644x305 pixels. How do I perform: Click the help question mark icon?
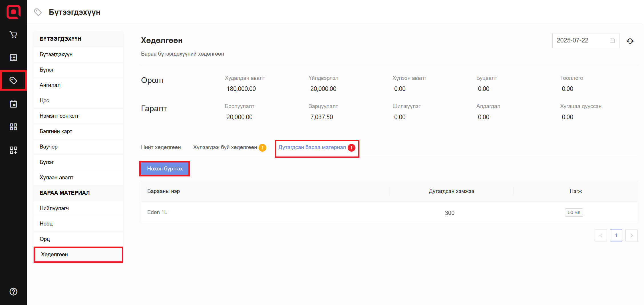pyautogui.click(x=13, y=292)
